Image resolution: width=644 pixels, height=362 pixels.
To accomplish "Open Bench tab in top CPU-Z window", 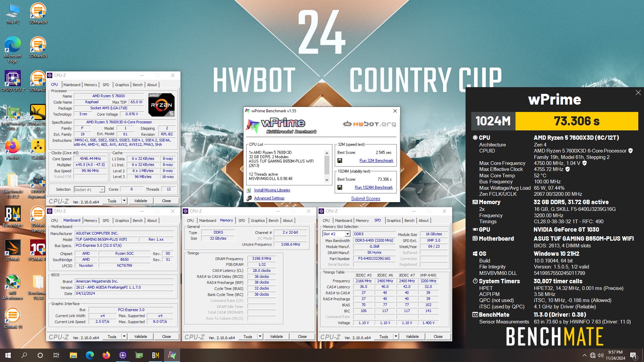I will click(x=138, y=85).
